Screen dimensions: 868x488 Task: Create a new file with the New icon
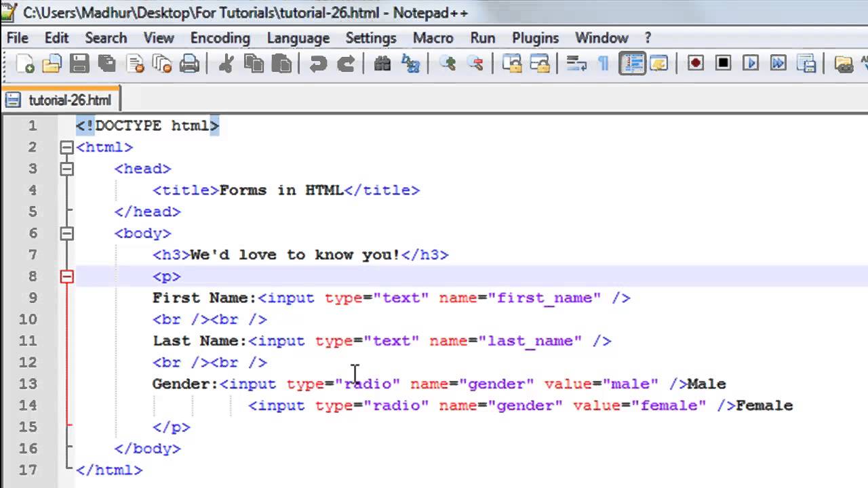[x=24, y=64]
